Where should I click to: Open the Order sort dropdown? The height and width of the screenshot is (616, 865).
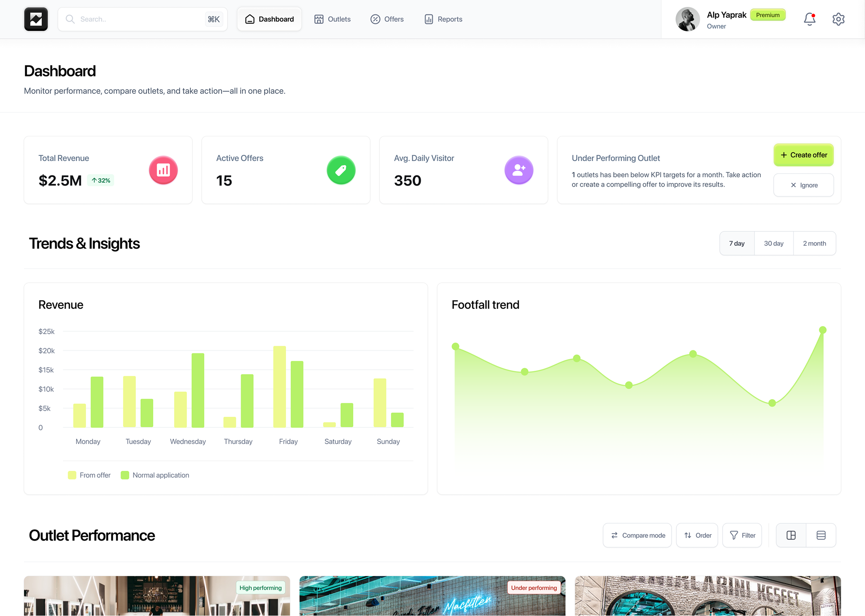click(697, 535)
